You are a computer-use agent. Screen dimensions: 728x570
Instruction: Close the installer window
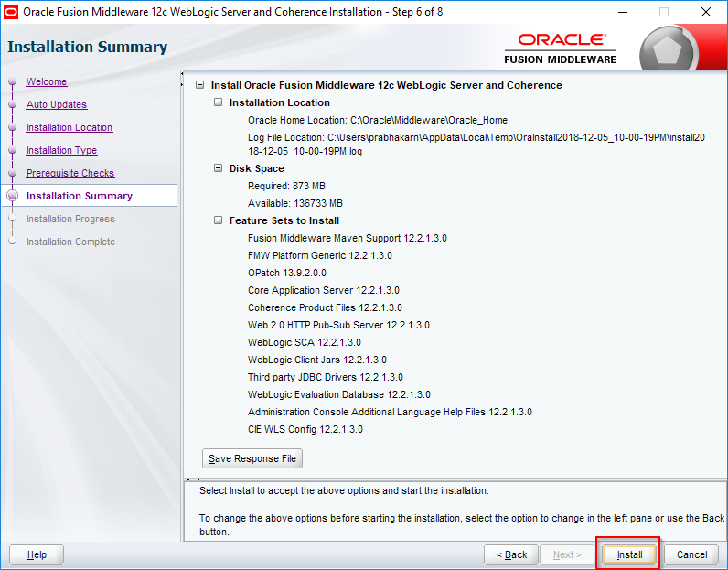[x=706, y=12]
